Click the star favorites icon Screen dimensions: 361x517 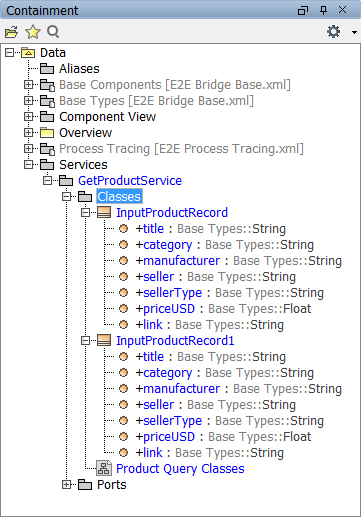(33, 32)
